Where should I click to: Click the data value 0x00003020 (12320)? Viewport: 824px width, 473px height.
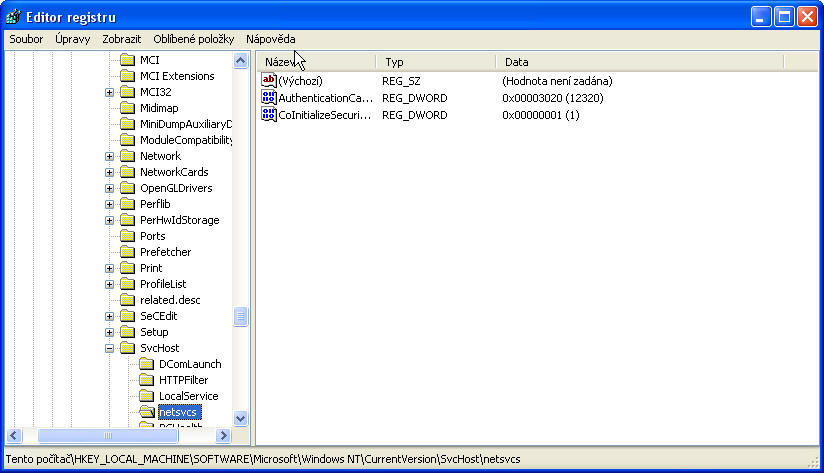tap(552, 98)
